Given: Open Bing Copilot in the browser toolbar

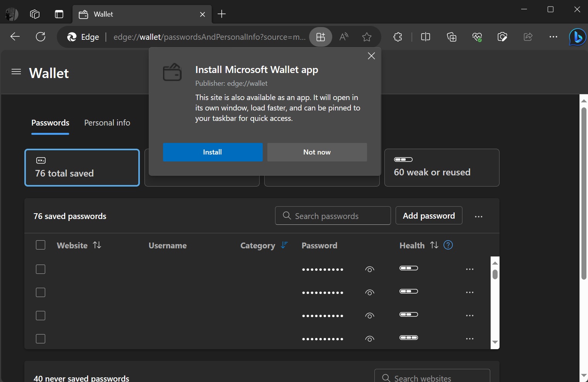Looking at the screenshot, I should (577, 37).
